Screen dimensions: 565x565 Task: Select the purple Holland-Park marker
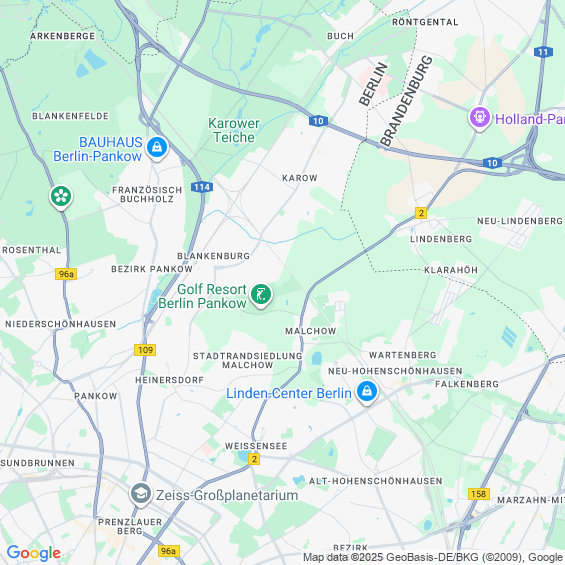(x=480, y=118)
